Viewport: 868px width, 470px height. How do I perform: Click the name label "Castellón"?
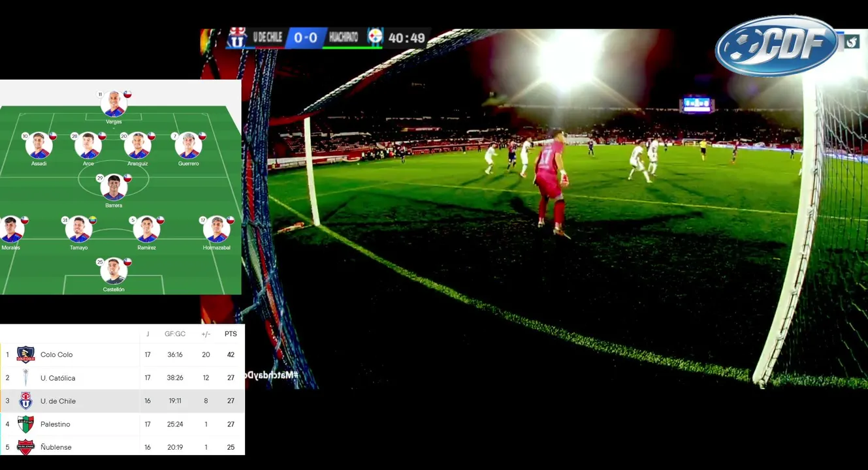point(114,289)
